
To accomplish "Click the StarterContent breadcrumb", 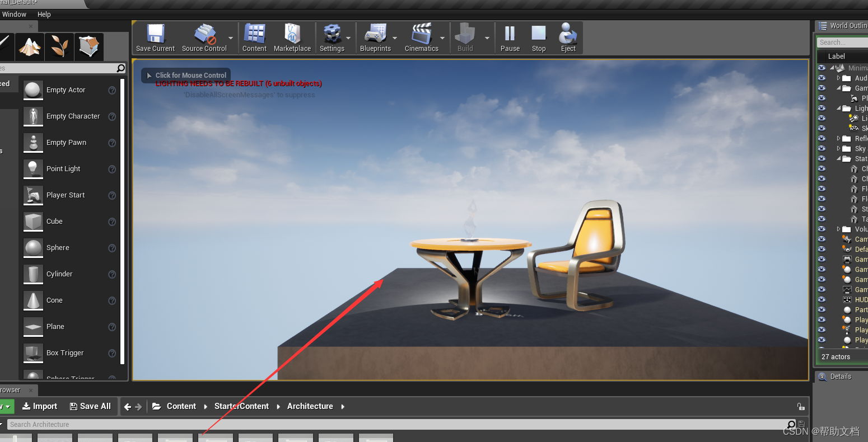I will (x=241, y=407).
